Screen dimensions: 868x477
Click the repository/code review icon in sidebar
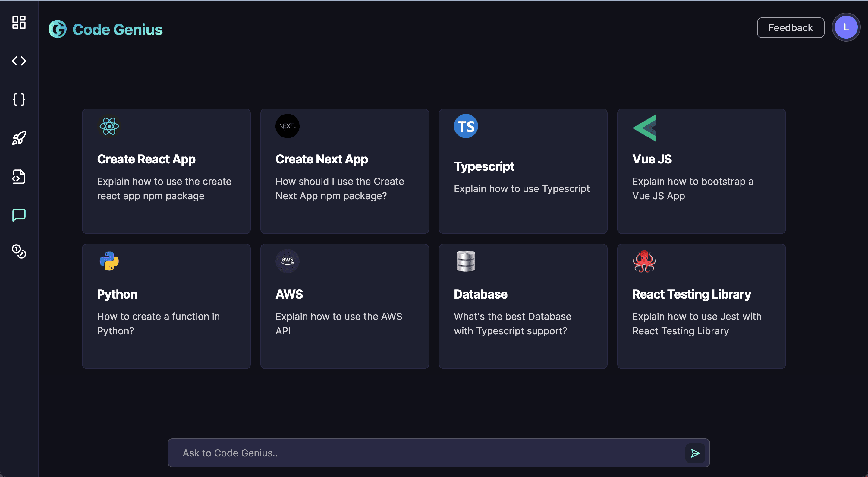pyautogui.click(x=18, y=176)
